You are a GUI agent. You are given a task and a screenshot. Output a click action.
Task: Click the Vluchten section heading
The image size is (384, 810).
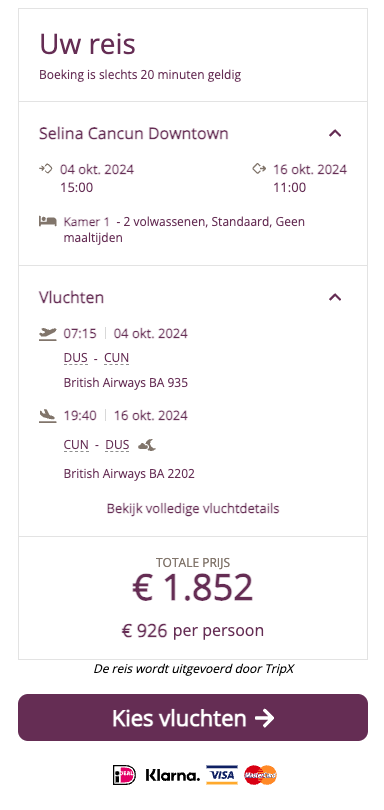pos(71,297)
